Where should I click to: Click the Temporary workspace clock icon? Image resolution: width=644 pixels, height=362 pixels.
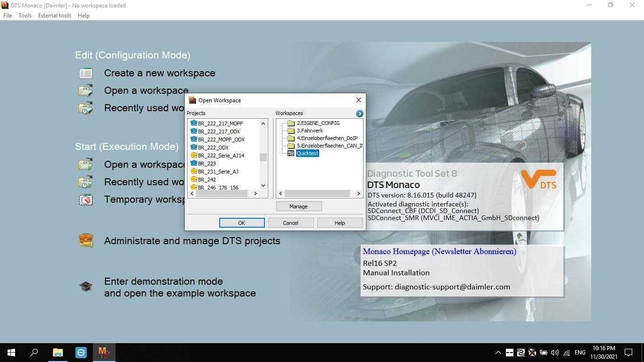pos(86,199)
